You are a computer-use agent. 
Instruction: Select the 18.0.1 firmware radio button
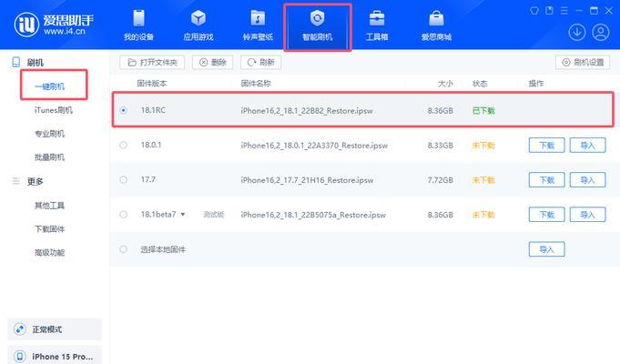point(124,145)
